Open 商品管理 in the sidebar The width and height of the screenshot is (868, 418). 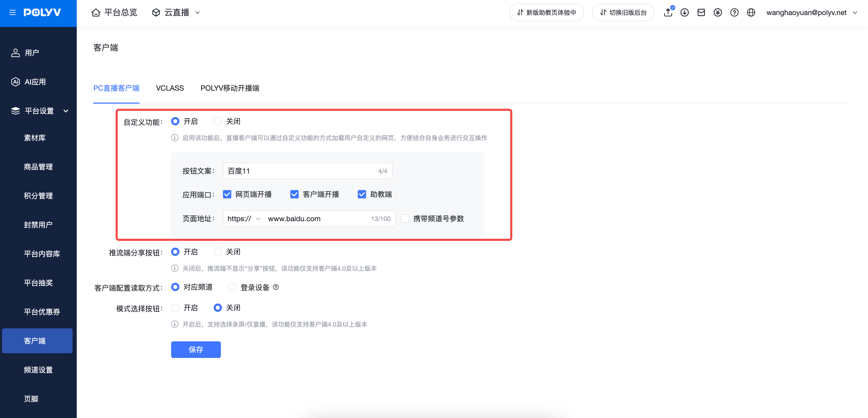[38, 167]
